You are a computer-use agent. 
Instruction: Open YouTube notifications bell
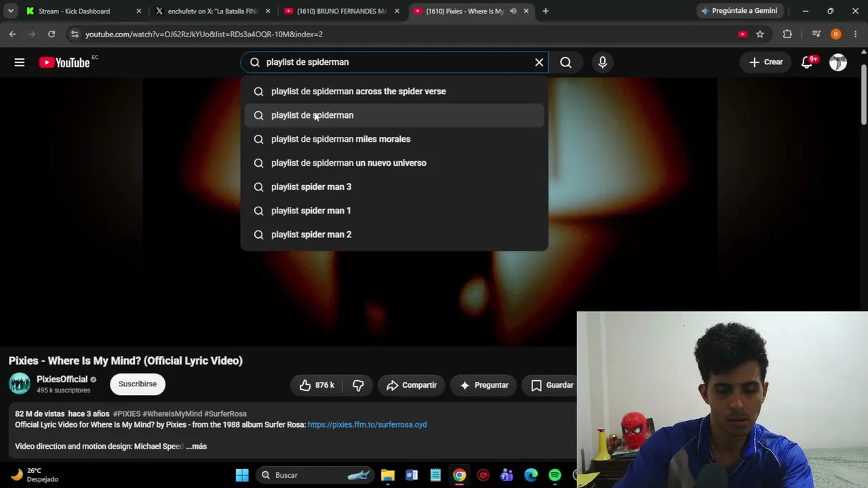tap(807, 62)
